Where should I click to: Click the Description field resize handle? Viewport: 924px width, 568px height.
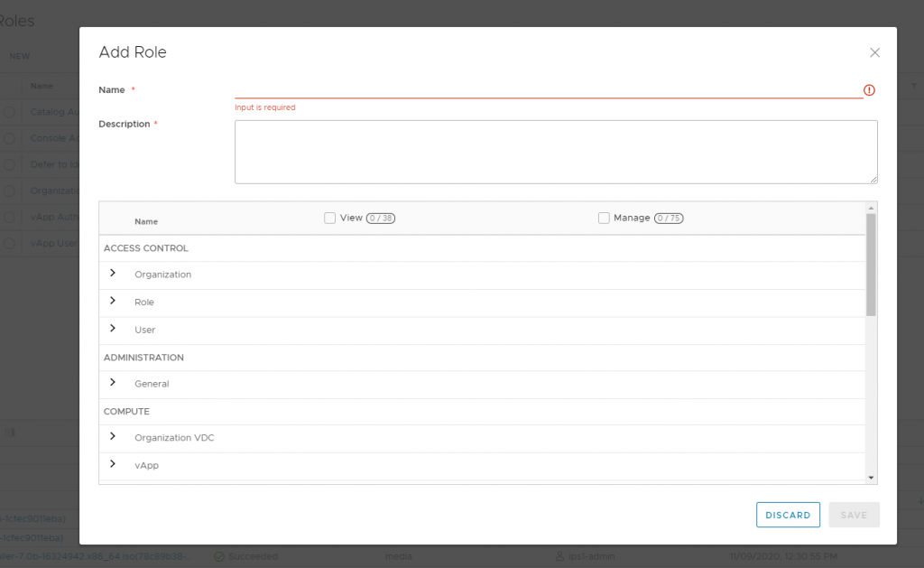873,180
